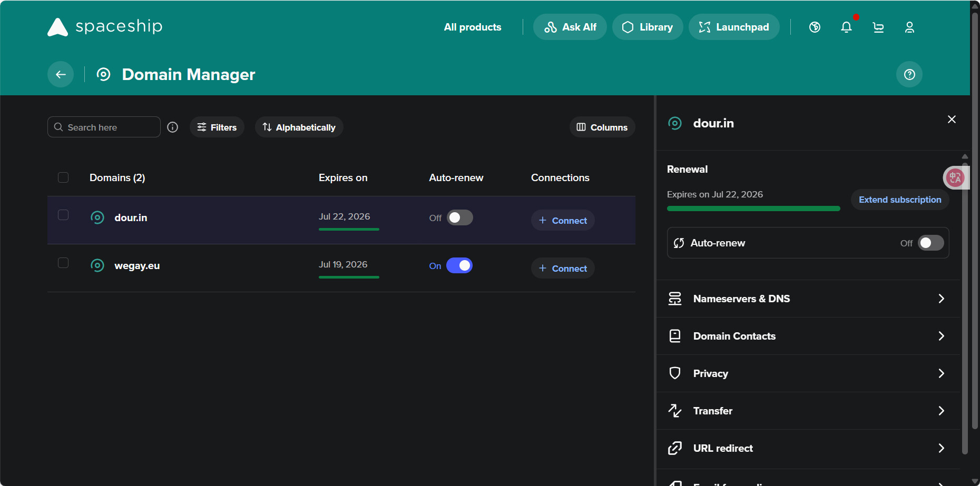Expand Transfer section
980x486 pixels.
click(808, 411)
